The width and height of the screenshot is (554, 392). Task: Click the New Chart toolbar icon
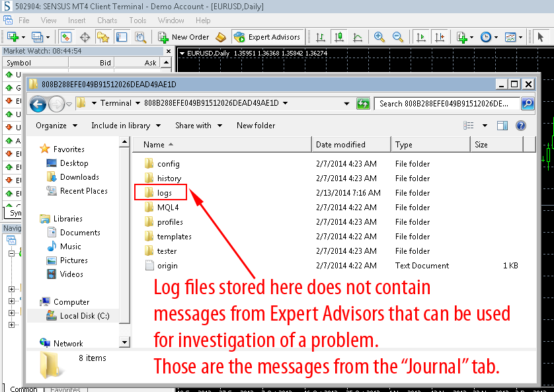pyautogui.click(x=13, y=37)
